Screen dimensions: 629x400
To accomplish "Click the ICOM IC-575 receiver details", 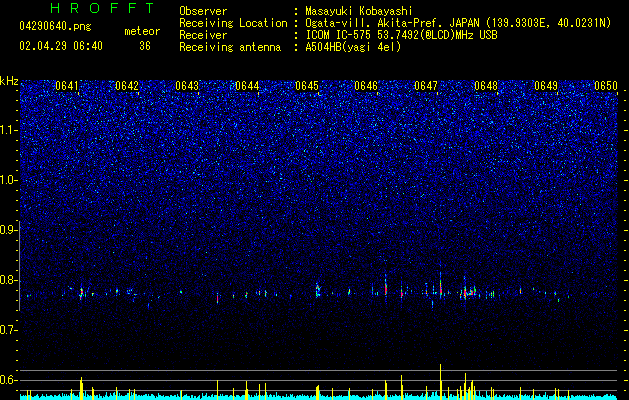I will 401,35.
